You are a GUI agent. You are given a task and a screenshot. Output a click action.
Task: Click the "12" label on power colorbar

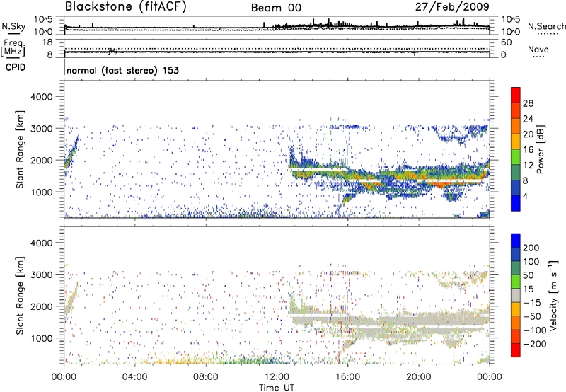[x=528, y=166]
